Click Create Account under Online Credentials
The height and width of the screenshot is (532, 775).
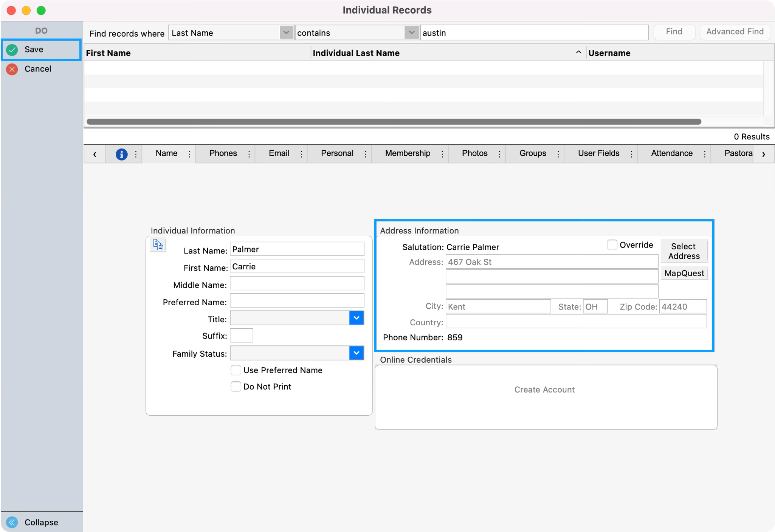(x=544, y=390)
